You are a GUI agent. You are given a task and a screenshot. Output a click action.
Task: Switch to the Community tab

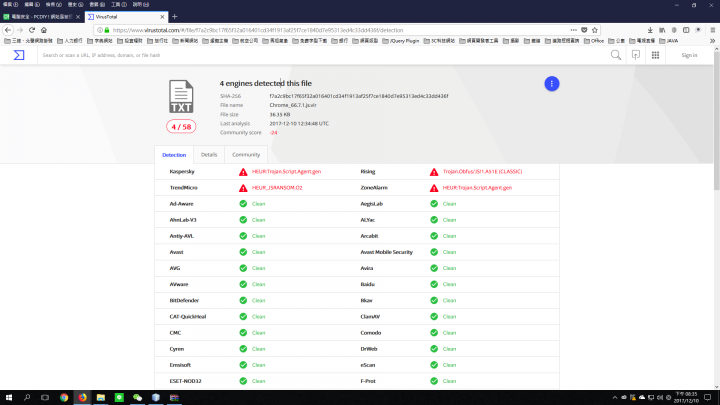coord(246,155)
